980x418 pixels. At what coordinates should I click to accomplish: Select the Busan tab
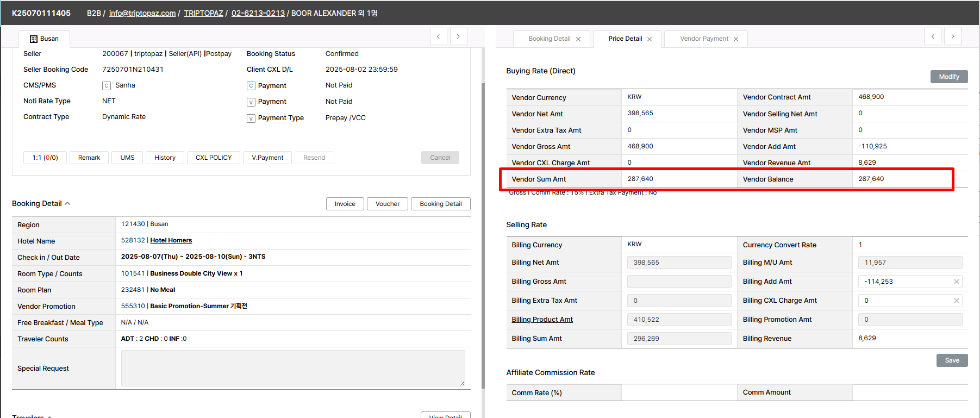tap(45, 39)
